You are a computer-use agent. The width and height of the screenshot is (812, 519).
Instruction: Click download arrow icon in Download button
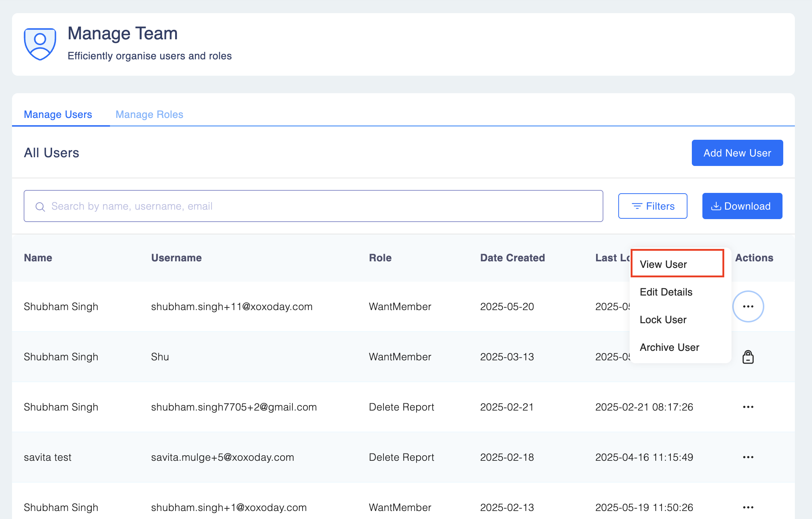[716, 206]
